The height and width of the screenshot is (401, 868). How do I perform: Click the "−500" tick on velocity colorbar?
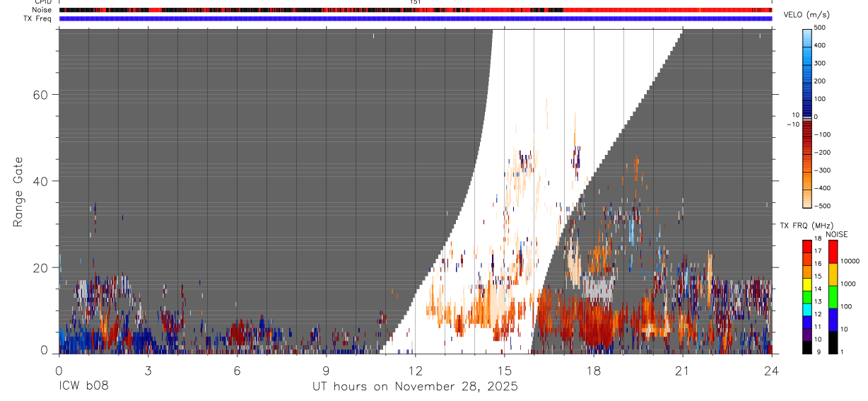tap(821, 206)
